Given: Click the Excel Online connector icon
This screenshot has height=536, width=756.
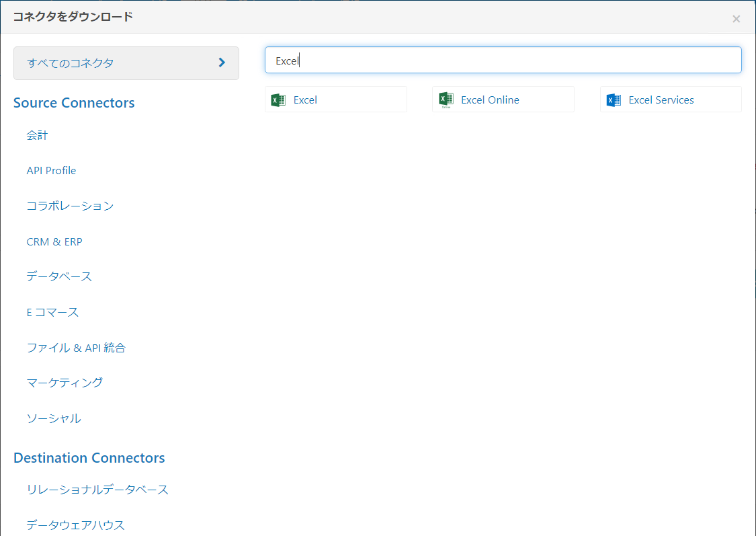Looking at the screenshot, I should [446, 100].
